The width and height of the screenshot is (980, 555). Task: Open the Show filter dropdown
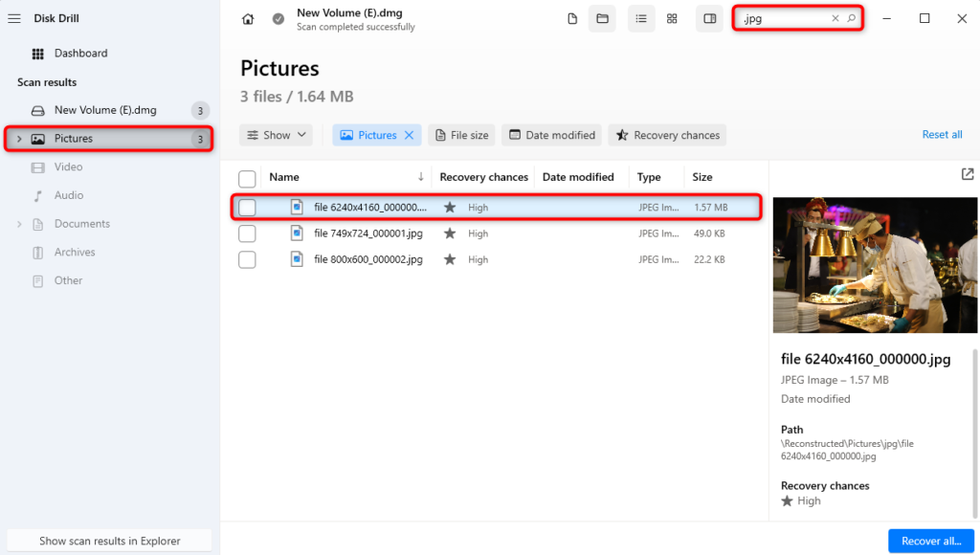point(276,135)
